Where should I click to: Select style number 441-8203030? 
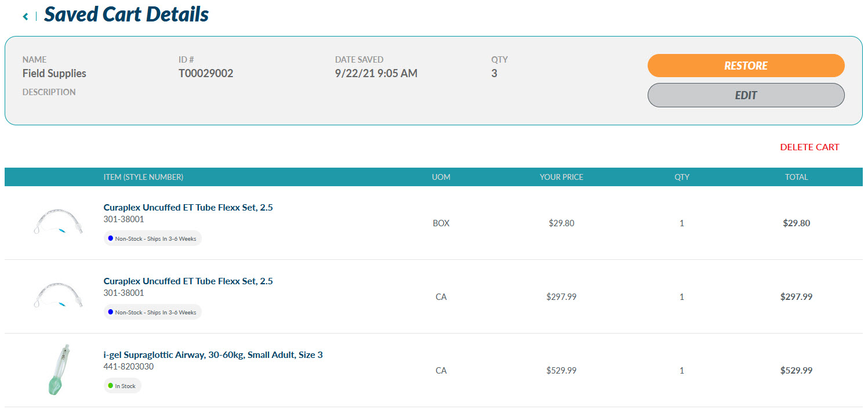129,367
